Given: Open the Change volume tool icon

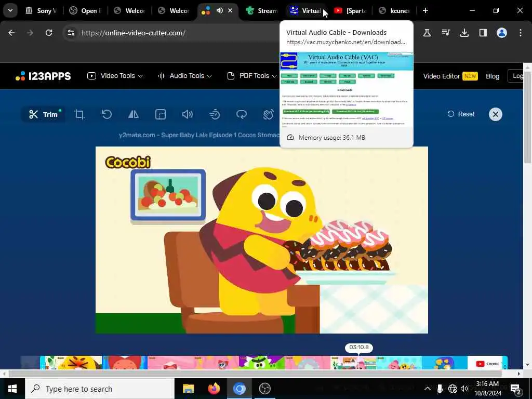Looking at the screenshot, I should (187, 114).
